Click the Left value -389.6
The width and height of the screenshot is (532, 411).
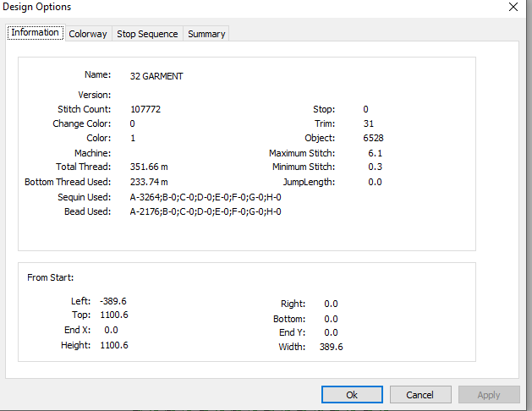click(x=113, y=301)
